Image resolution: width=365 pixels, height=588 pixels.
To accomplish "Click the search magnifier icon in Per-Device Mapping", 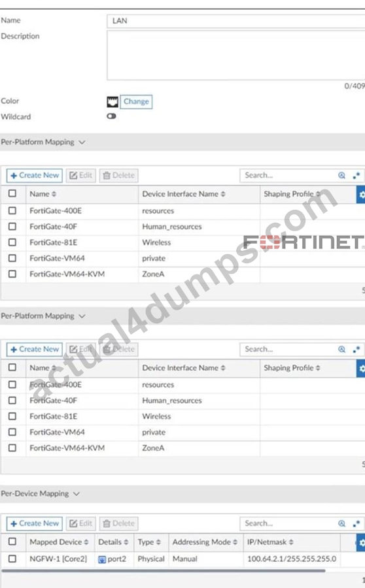I will pos(341,523).
